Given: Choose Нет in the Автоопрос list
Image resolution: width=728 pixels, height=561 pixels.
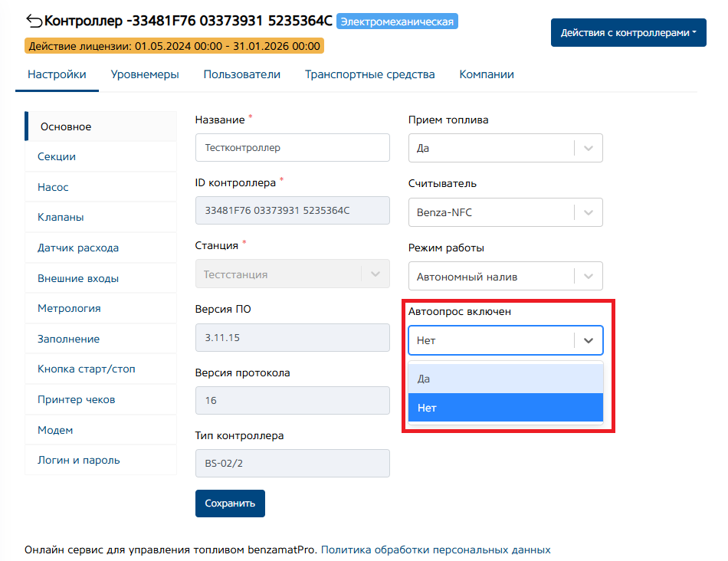Looking at the screenshot, I should (x=506, y=408).
